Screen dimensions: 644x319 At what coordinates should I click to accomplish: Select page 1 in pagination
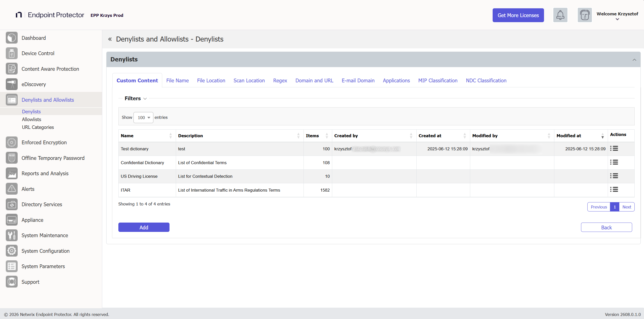[x=615, y=207]
